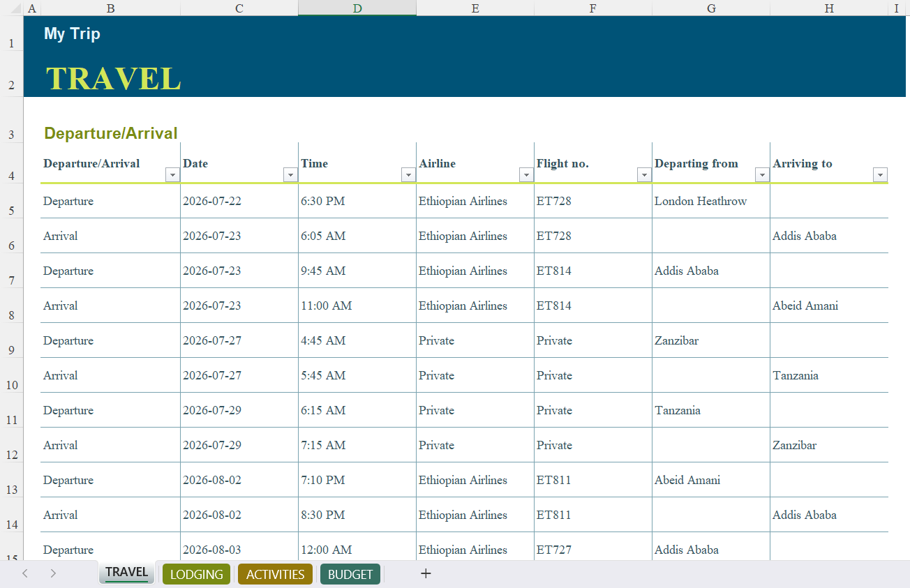Open the Arriving to filter dropdown
This screenshot has width=910, height=588.
(880, 175)
